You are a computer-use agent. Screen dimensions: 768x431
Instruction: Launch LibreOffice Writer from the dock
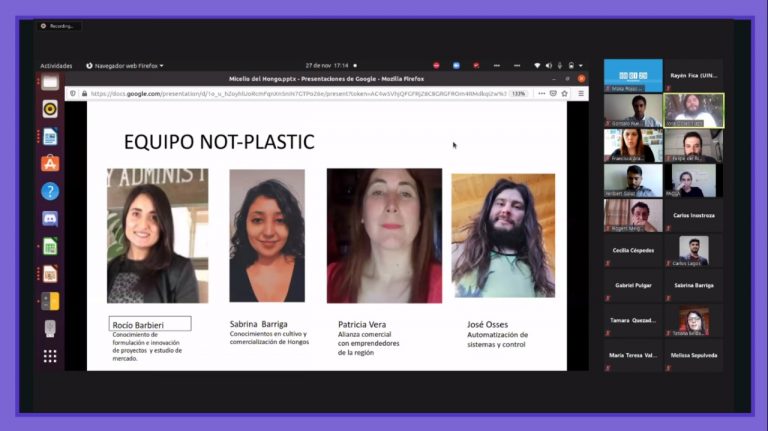pos(50,136)
